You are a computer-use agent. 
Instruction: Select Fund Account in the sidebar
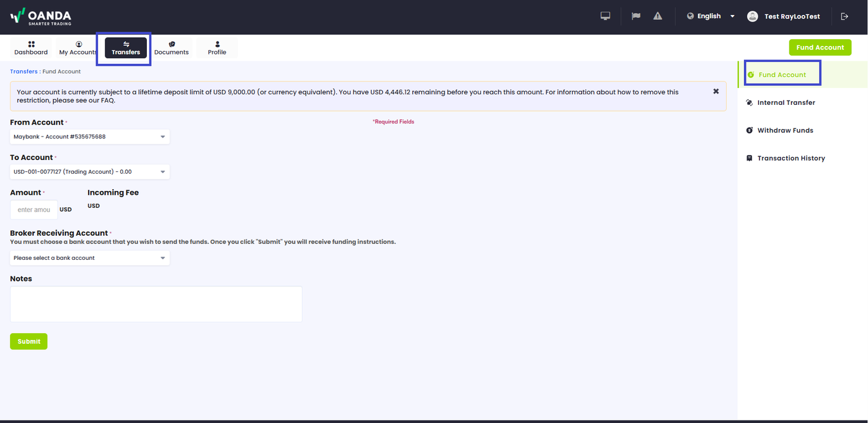click(782, 74)
